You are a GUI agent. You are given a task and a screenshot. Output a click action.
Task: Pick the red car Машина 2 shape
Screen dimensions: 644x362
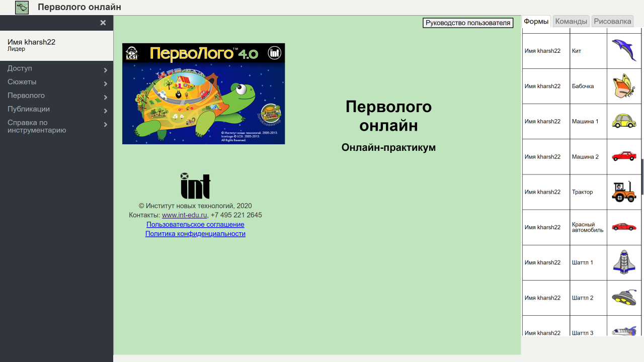click(624, 156)
